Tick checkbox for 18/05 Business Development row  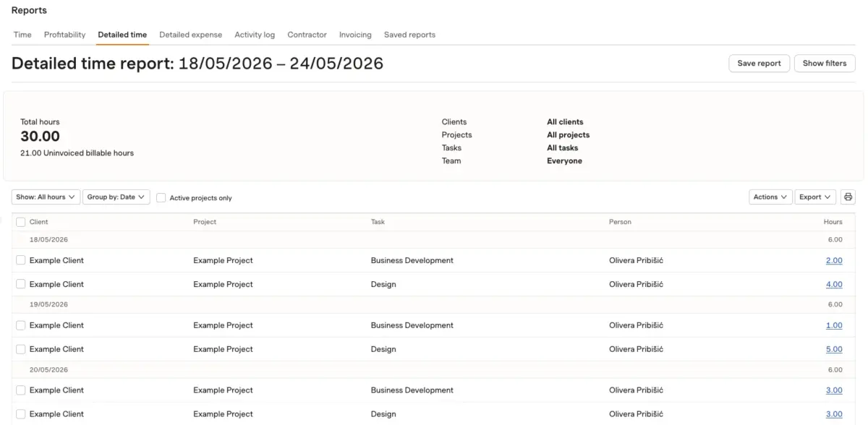point(20,260)
